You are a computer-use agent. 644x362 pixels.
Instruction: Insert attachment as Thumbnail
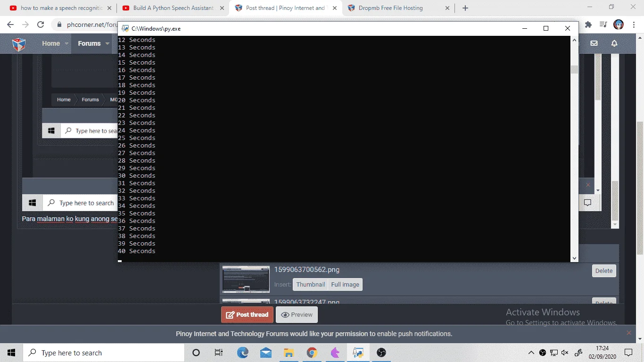(310, 284)
